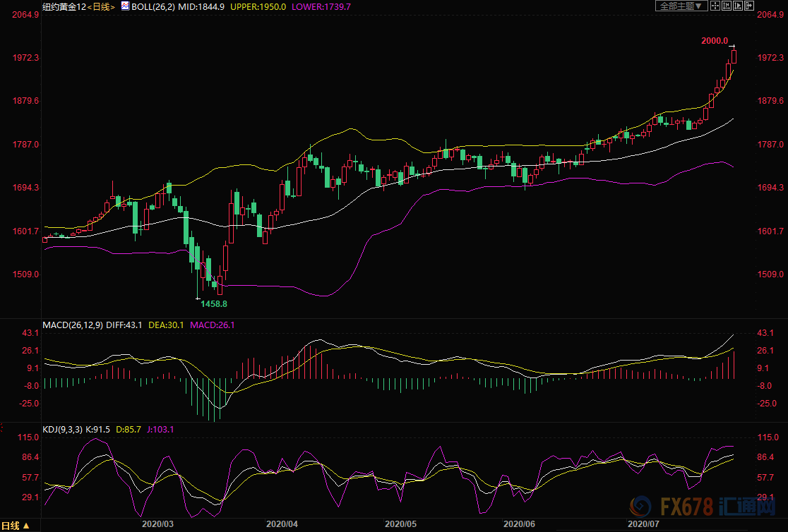This screenshot has height=532, width=788.
Task: Click the left axis 1694.3 price label
Action: click(x=25, y=188)
